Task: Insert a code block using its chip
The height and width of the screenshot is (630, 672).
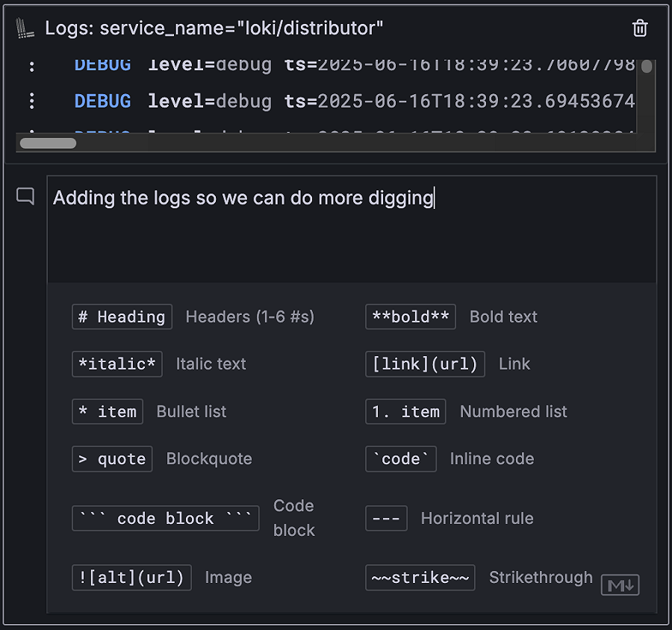Action: click(165, 518)
